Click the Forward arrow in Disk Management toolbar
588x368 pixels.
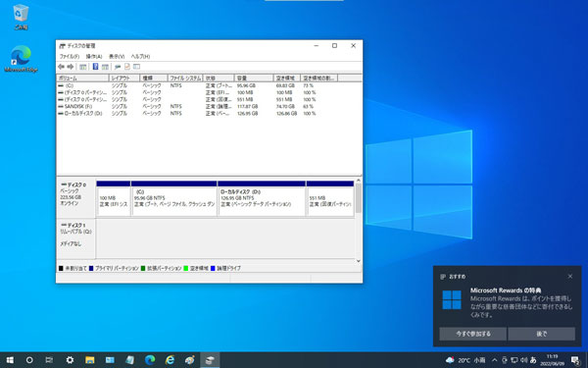[71, 67]
